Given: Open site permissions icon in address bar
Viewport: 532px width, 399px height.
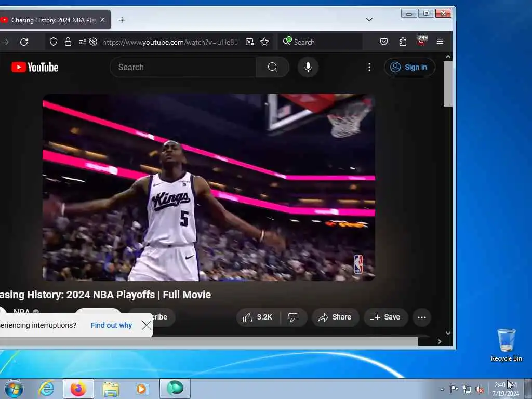Looking at the screenshot, I should click(x=83, y=42).
